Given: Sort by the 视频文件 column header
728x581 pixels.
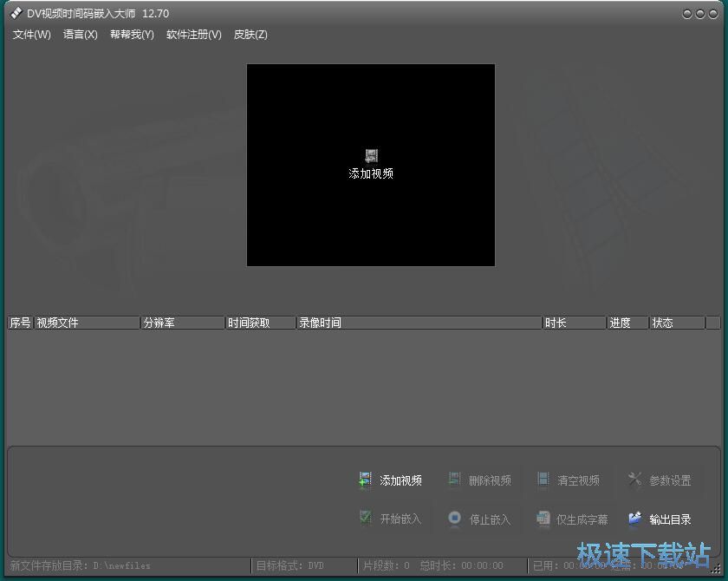Looking at the screenshot, I should pos(88,323).
